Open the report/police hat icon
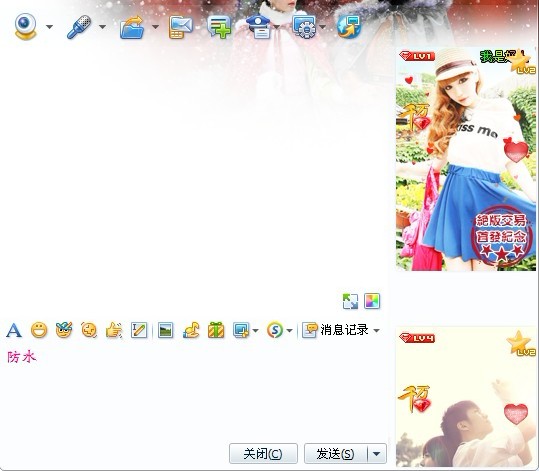 [x=258, y=26]
